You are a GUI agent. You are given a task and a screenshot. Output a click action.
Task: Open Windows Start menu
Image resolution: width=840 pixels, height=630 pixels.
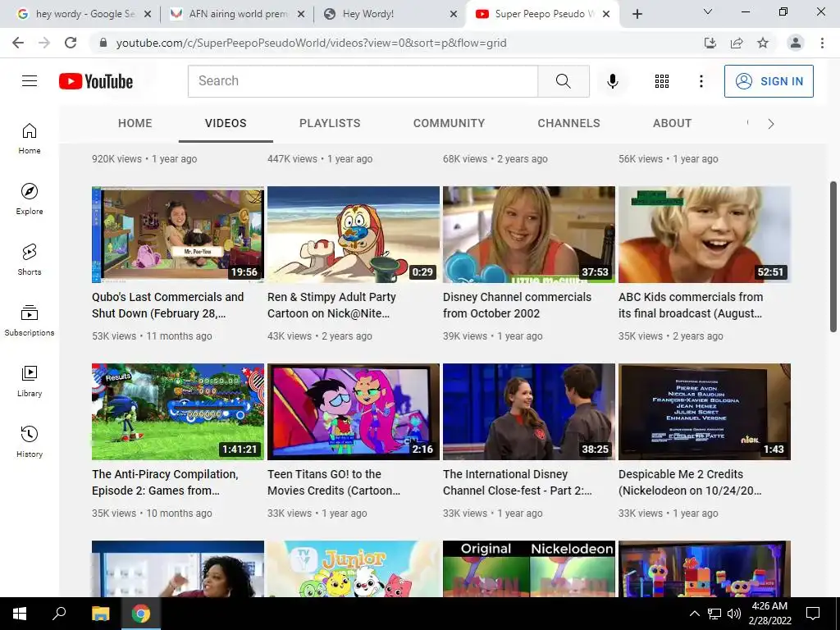click(x=20, y=614)
